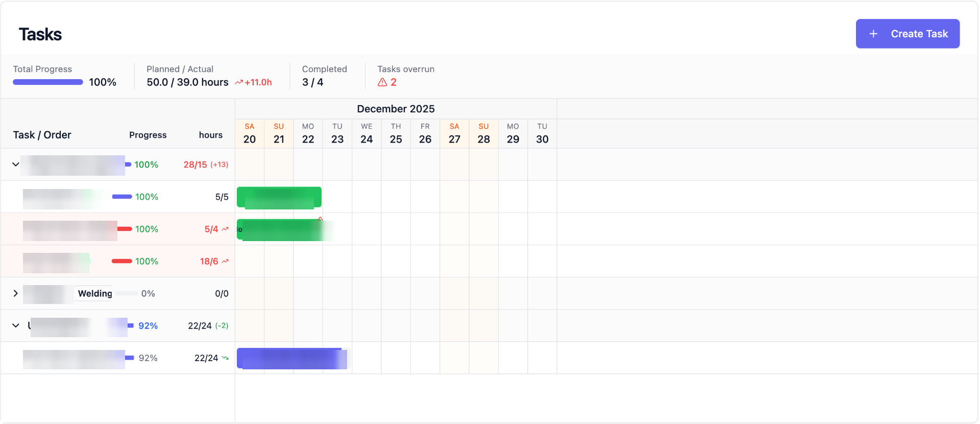Click the Progress column header
This screenshot has height=424, width=980.
(148, 135)
